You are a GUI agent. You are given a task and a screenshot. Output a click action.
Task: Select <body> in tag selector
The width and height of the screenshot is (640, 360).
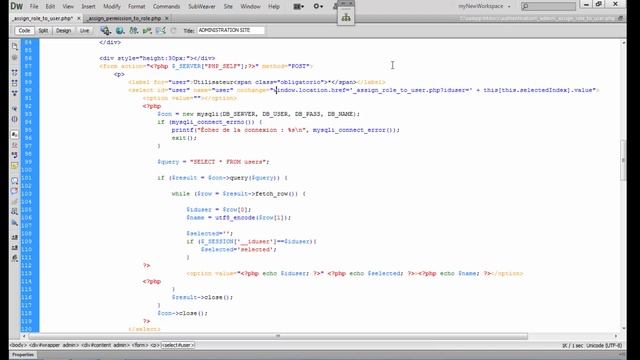click(18, 345)
